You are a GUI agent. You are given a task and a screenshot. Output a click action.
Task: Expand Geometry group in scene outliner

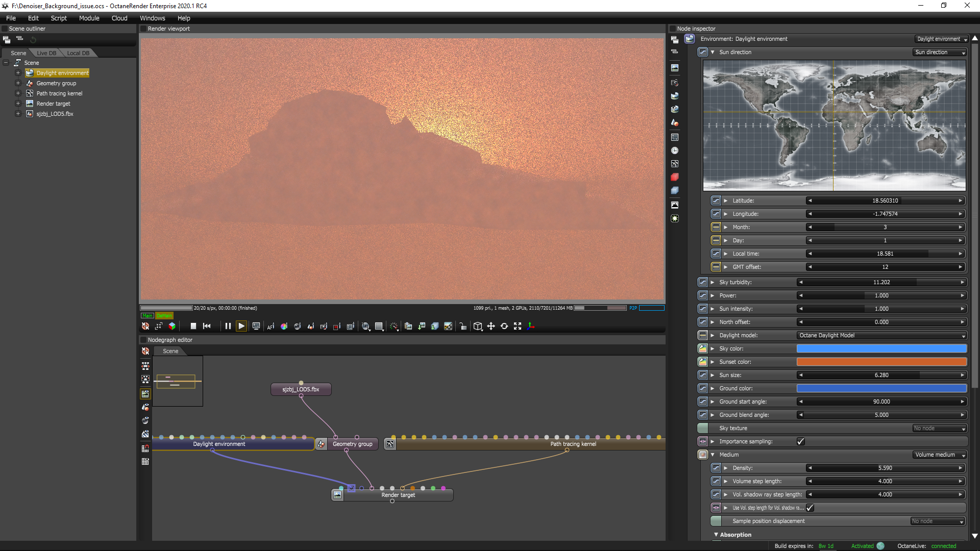[18, 83]
